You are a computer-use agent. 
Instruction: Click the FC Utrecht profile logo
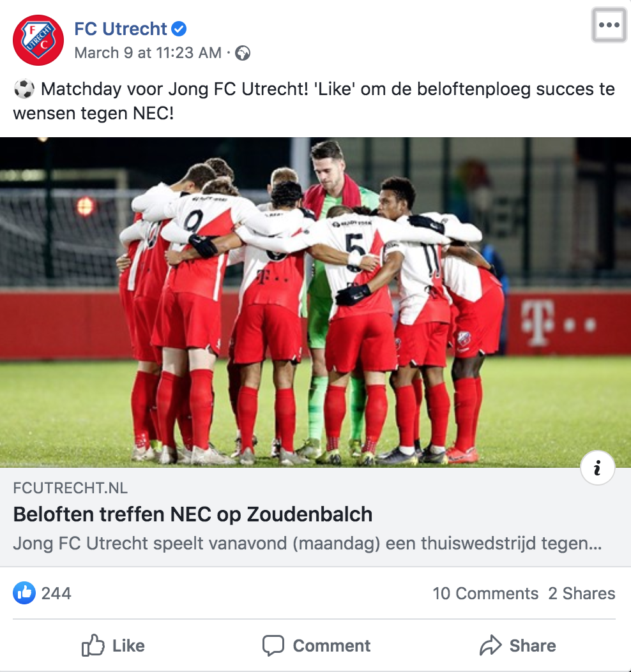point(38,40)
